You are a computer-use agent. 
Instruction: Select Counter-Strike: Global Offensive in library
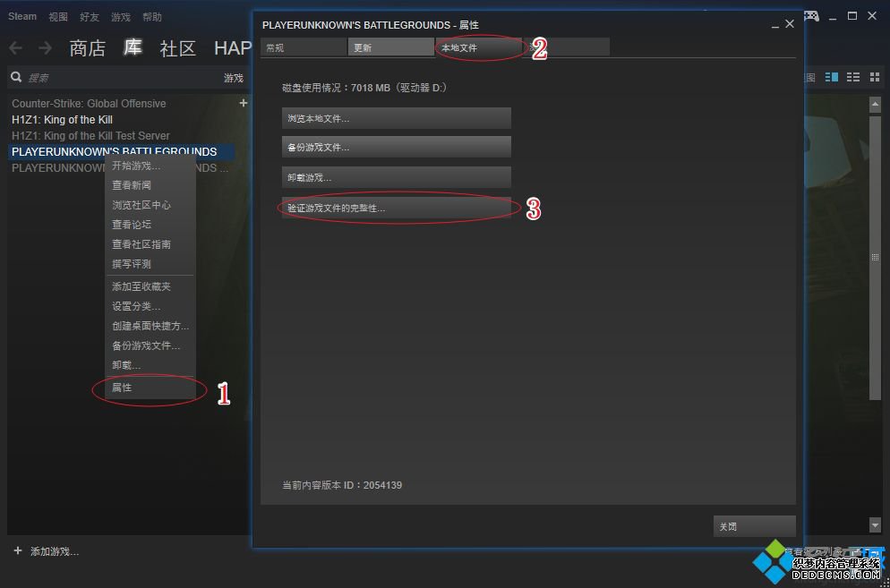coord(90,103)
